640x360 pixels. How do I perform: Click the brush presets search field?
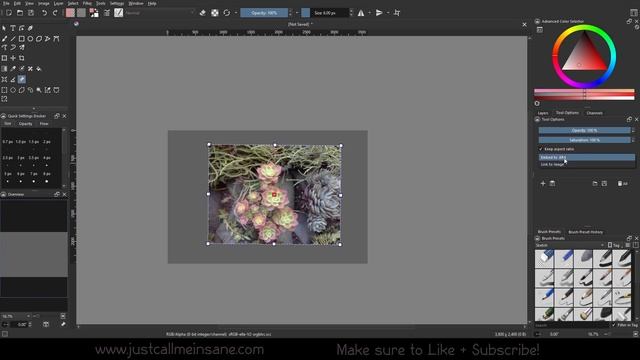pyautogui.click(x=572, y=325)
